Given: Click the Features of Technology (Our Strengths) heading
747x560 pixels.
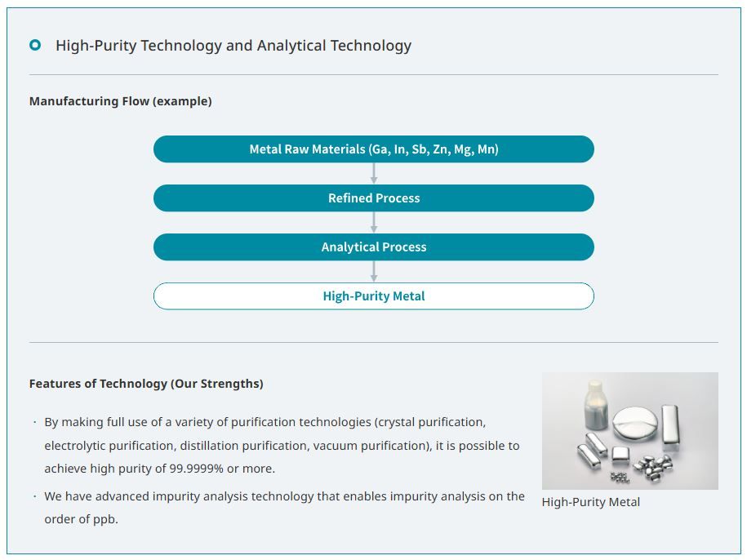Looking at the screenshot, I should 146,384.
